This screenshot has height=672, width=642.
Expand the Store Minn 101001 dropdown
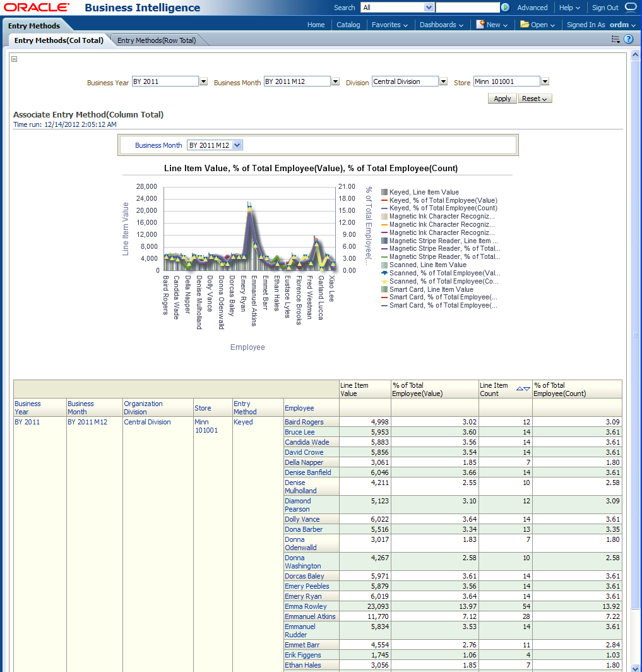pos(545,81)
